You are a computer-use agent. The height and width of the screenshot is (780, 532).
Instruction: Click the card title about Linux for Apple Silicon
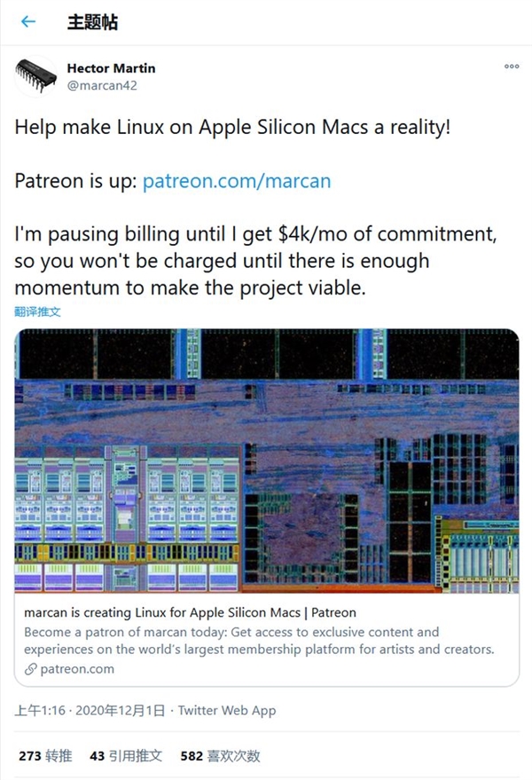[190, 612]
